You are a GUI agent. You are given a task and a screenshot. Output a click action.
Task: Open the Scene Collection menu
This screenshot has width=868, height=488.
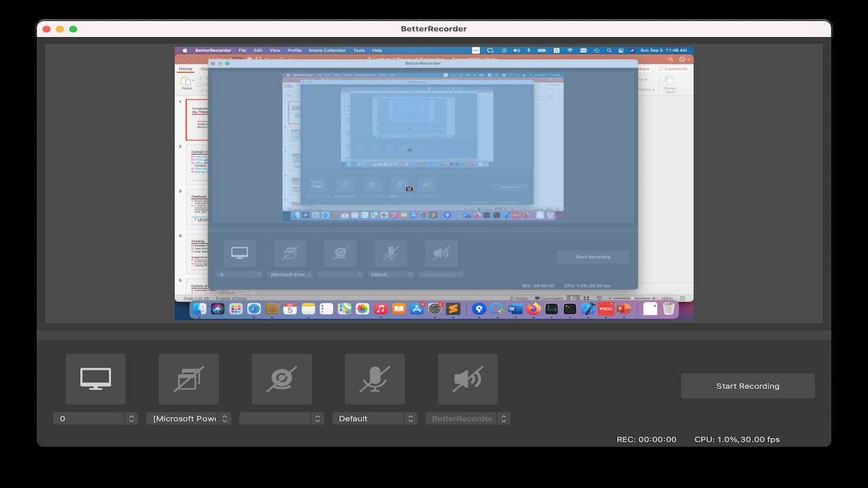327,49
